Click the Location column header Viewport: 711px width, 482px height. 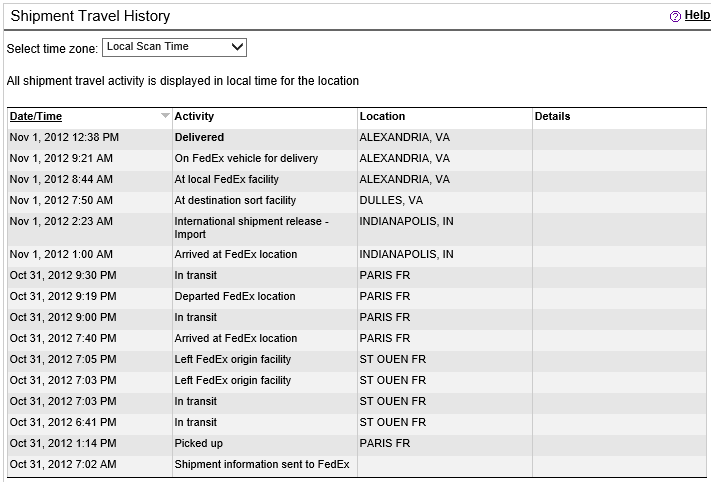click(382, 117)
